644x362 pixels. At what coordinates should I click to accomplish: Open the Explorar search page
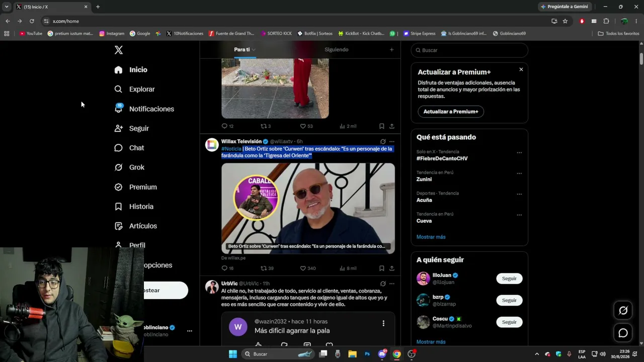[134, 89]
